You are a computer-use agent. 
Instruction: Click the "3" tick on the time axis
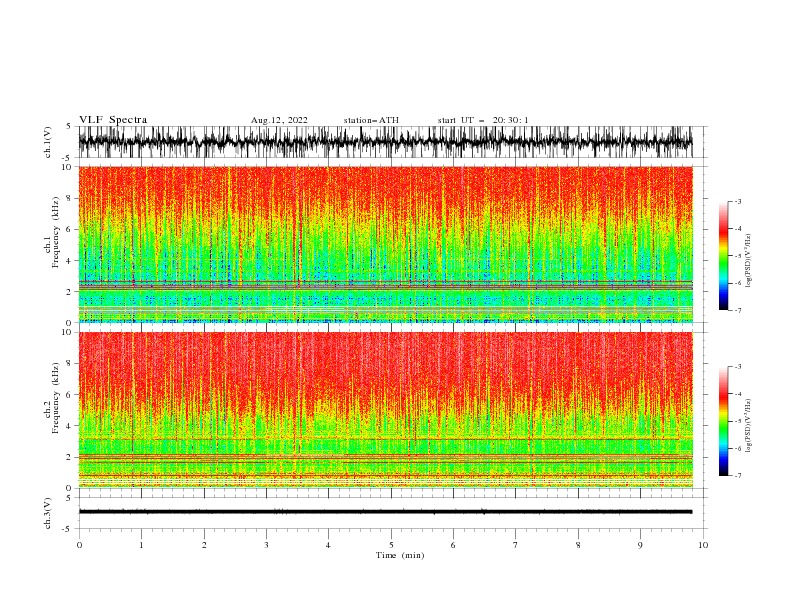click(266, 545)
